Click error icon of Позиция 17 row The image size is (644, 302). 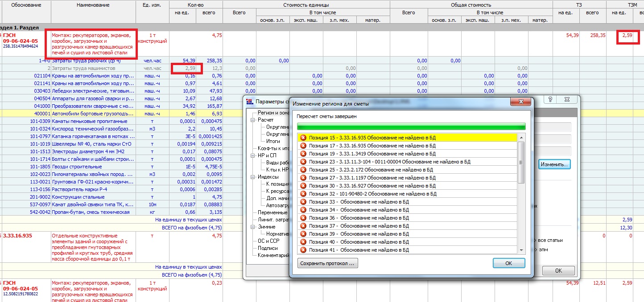tap(304, 146)
